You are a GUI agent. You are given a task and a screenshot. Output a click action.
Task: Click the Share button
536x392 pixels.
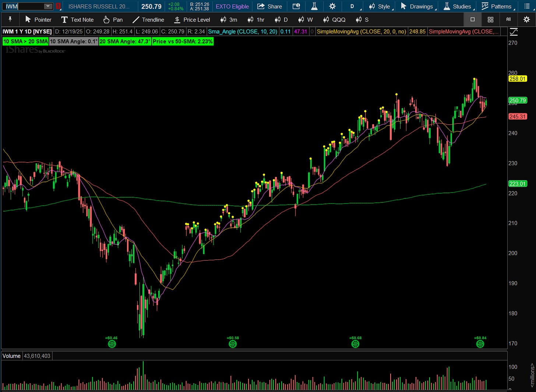(x=269, y=6)
